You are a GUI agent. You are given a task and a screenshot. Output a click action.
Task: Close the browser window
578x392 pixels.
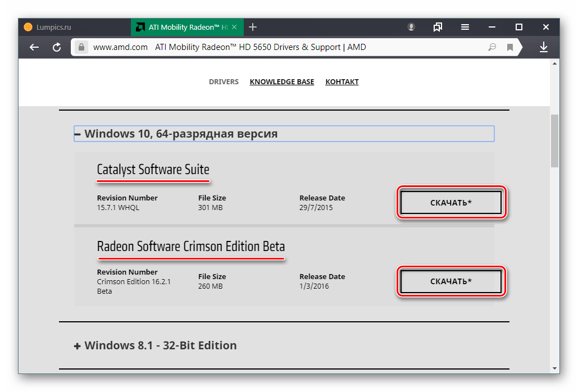[x=546, y=27]
